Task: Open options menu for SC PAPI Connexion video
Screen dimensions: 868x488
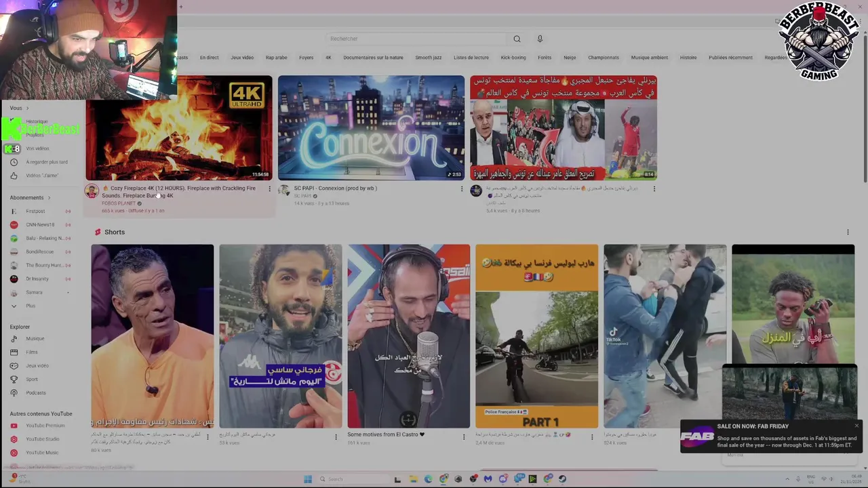Action: click(x=462, y=189)
